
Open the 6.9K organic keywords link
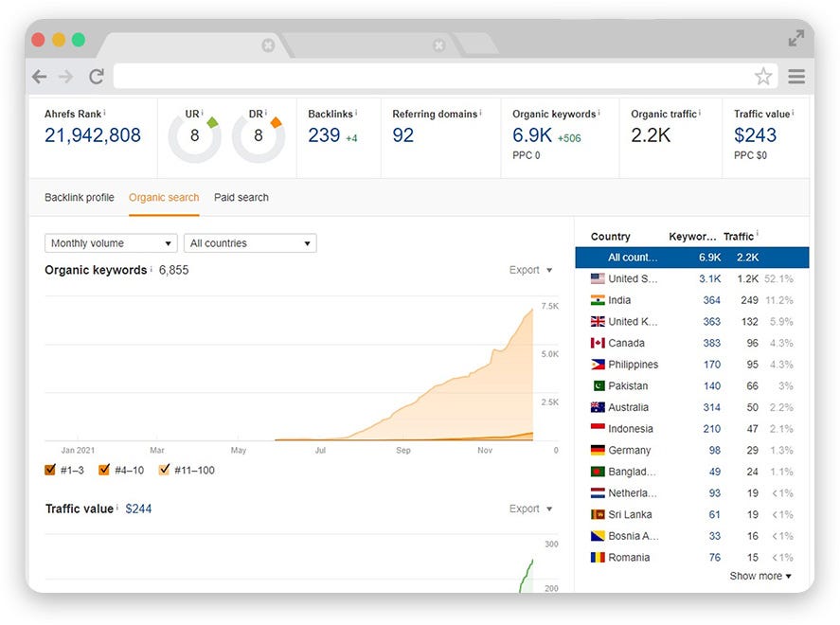pos(532,135)
